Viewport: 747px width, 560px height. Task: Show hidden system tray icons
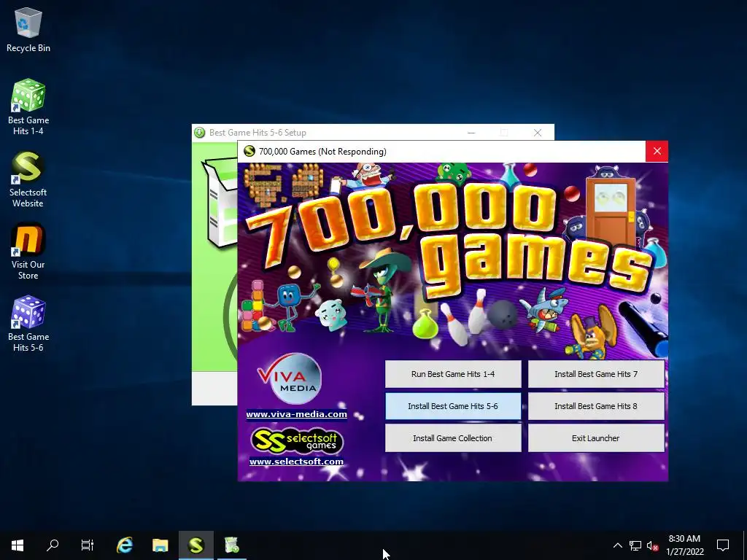click(617, 545)
